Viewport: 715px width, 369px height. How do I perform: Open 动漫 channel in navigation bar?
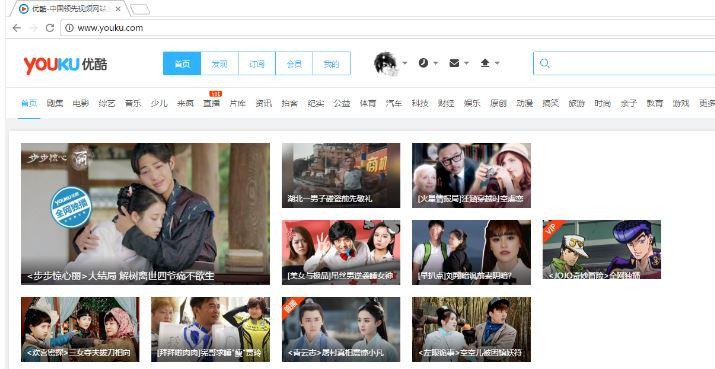(x=524, y=104)
